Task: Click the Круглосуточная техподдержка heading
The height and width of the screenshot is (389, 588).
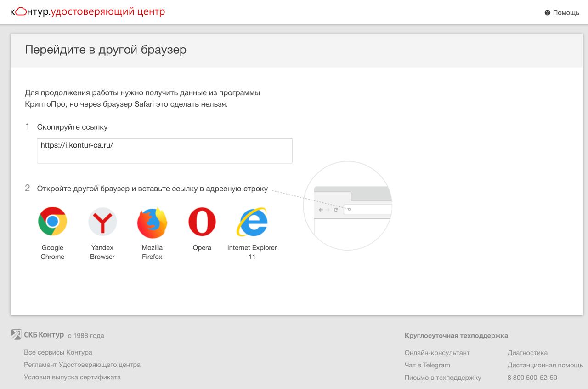Action: click(x=456, y=336)
